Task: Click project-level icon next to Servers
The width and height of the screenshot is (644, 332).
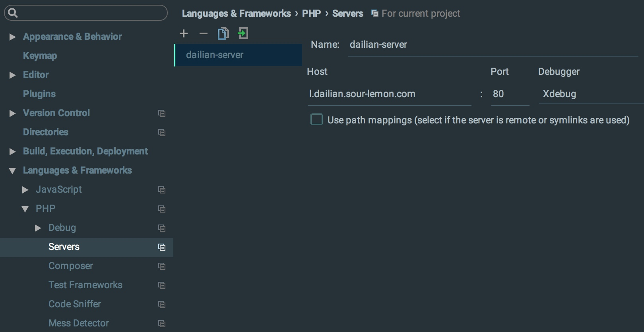Action: click(162, 247)
